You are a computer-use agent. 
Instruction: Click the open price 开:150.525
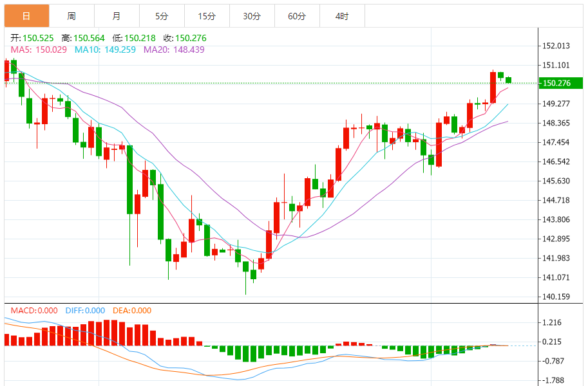click(32, 38)
